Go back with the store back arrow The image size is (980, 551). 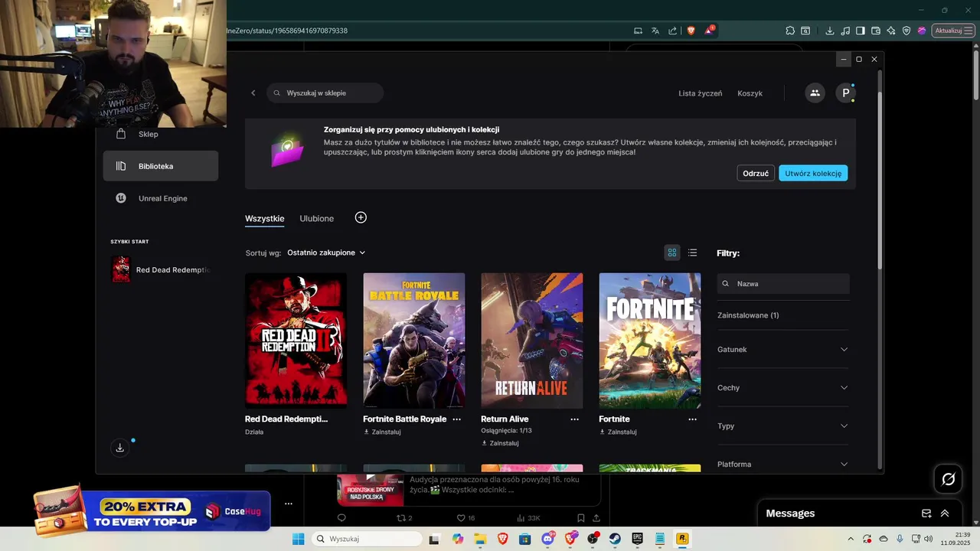coord(253,93)
